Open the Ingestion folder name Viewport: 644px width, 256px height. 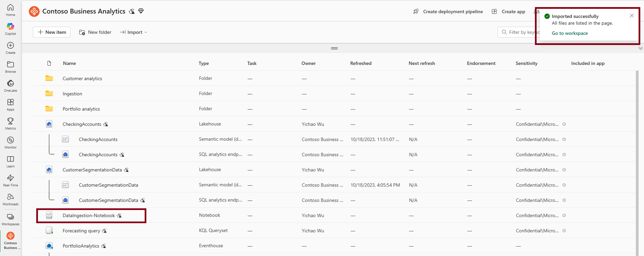click(72, 94)
